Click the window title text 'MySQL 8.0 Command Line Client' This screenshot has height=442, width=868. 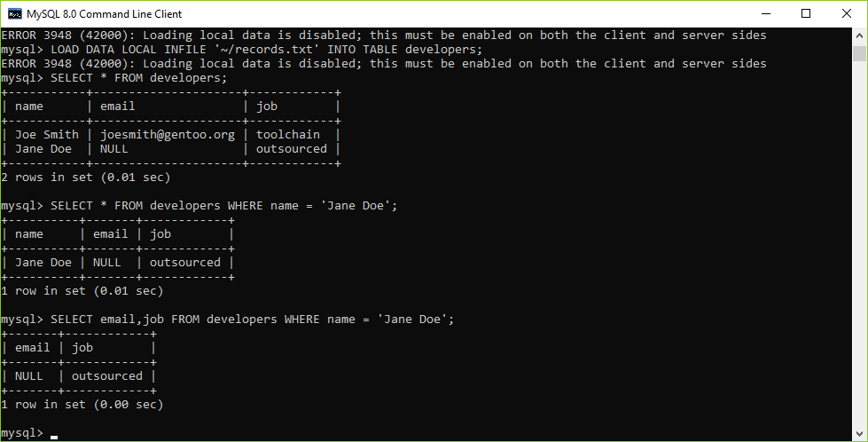[104, 14]
